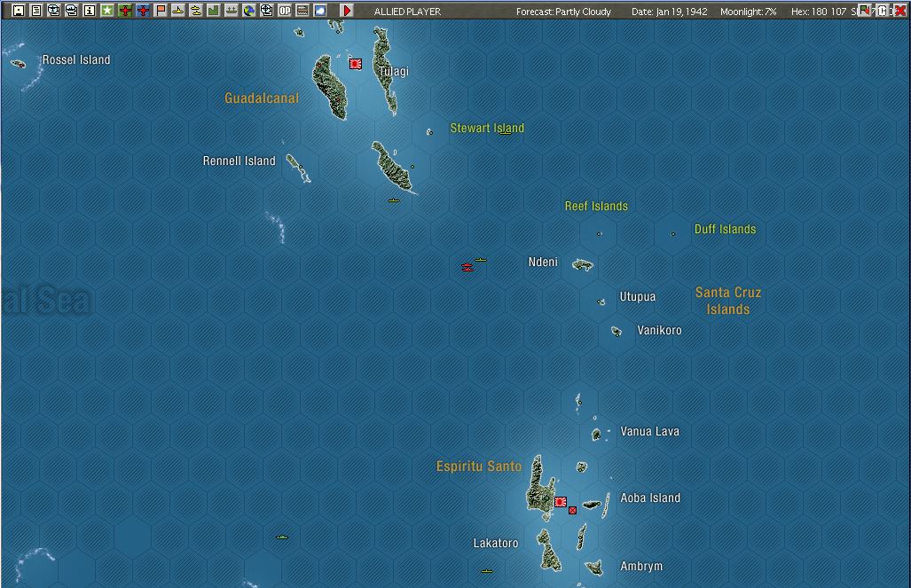Click the Utupua label

click(638, 296)
